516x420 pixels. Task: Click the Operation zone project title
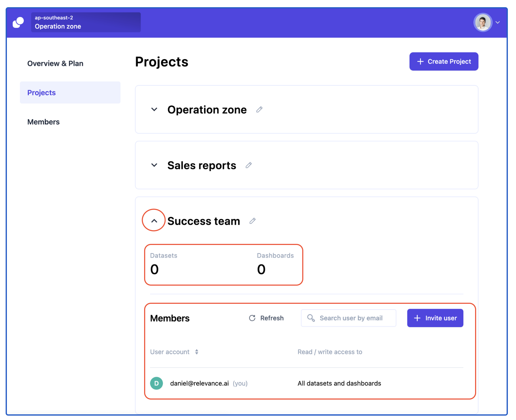(207, 110)
